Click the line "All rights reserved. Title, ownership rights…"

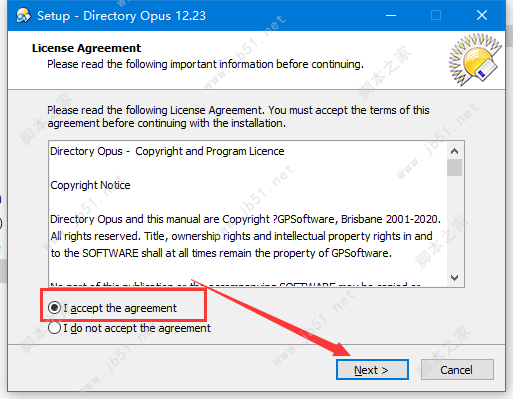(x=242, y=236)
